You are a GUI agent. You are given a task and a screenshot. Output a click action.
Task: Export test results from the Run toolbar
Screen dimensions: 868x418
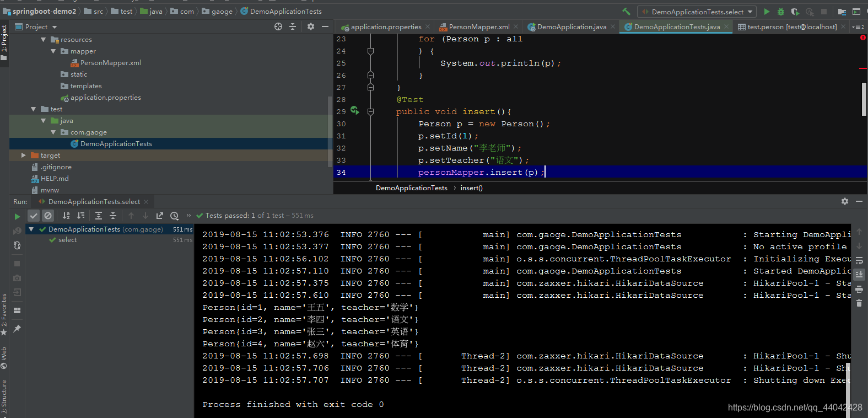(x=160, y=216)
